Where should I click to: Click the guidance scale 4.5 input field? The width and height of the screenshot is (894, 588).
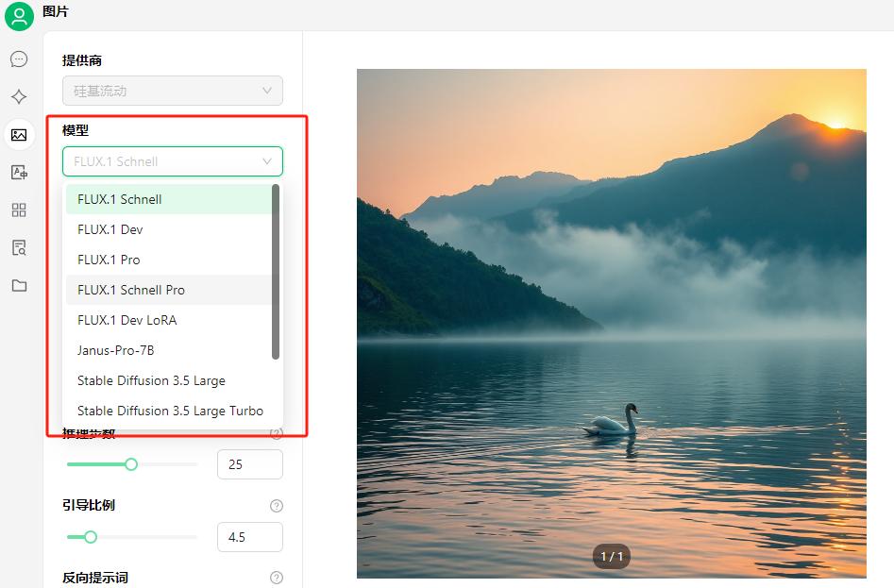click(x=250, y=537)
